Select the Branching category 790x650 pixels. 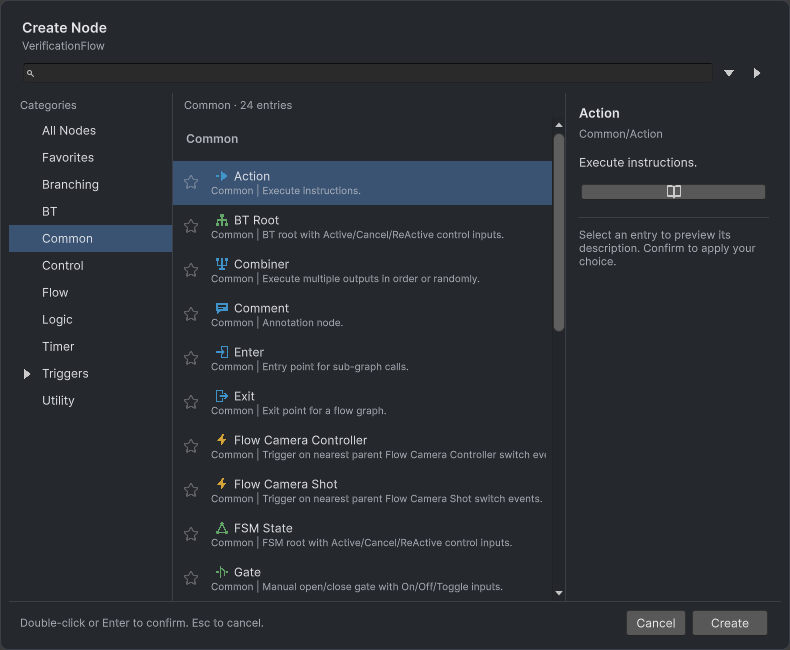point(91,184)
